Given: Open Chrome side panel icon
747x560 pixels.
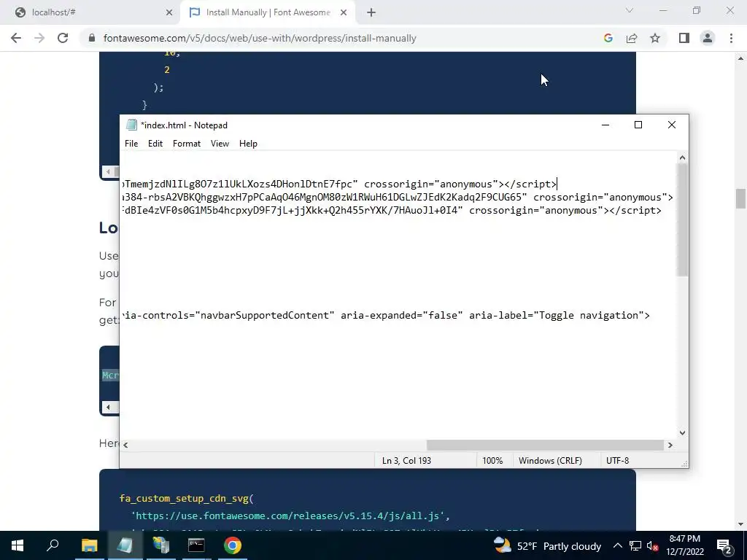Looking at the screenshot, I should pos(684,38).
